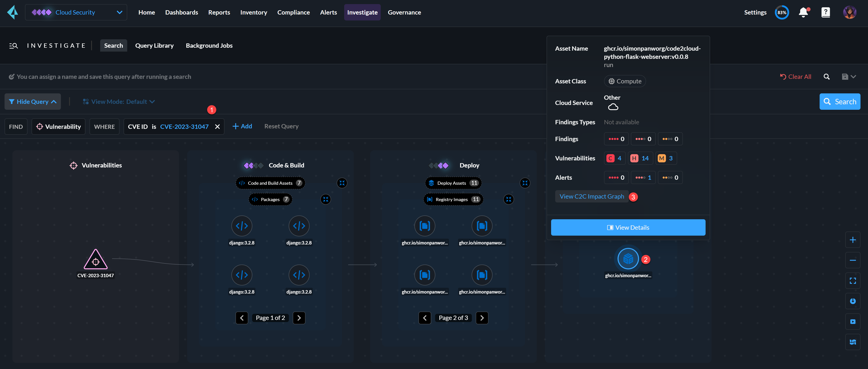868x369 pixels.
Task: Open the Cloud Security module dropdown
Action: coord(76,12)
